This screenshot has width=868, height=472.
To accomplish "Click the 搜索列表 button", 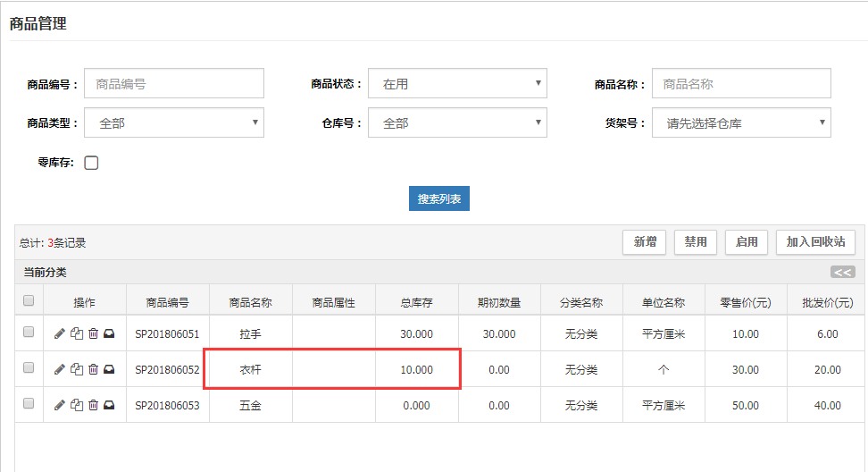I will [439, 198].
